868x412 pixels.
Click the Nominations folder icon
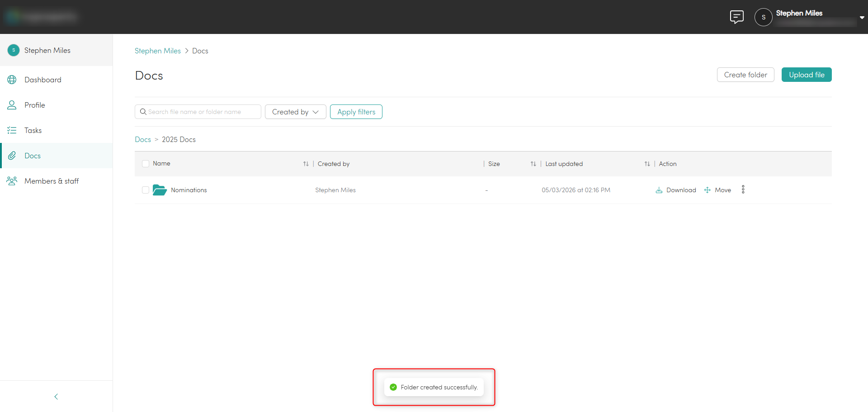coord(160,190)
